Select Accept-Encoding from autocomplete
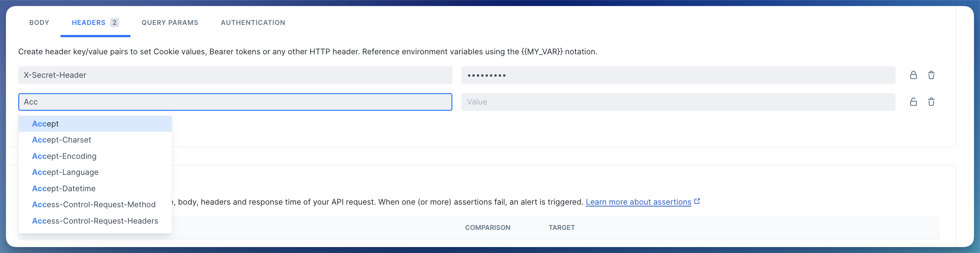Screen dimensions: 980x253 (95, 156)
